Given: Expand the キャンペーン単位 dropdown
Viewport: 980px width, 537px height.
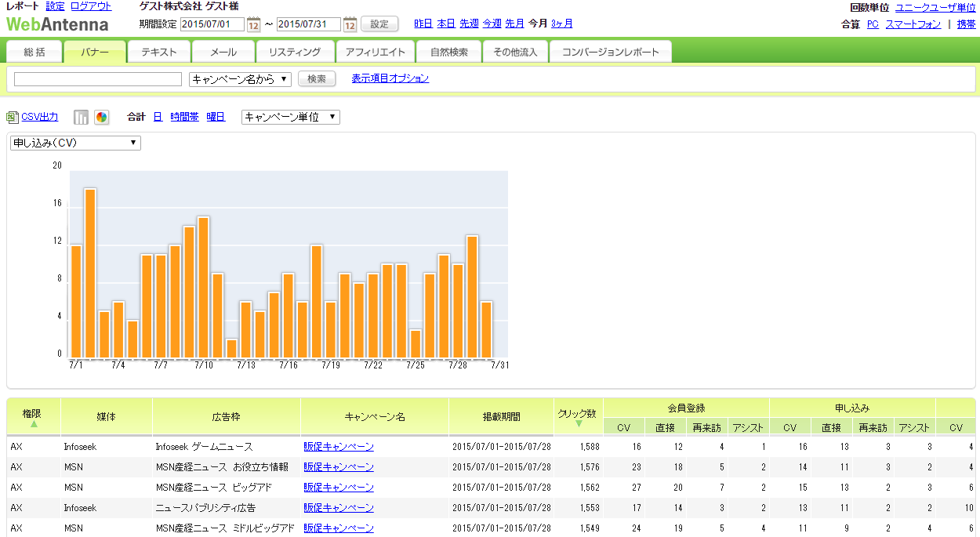Looking at the screenshot, I should 290,117.
